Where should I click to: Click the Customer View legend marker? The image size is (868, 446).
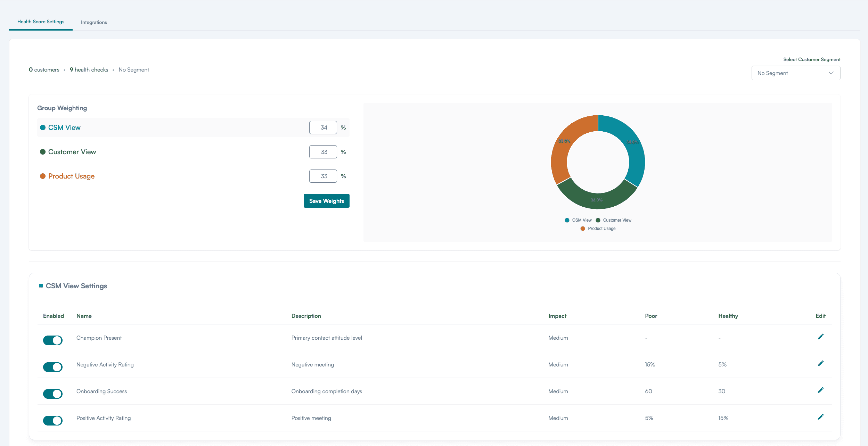pyautogui.click(x=598, y=220)
